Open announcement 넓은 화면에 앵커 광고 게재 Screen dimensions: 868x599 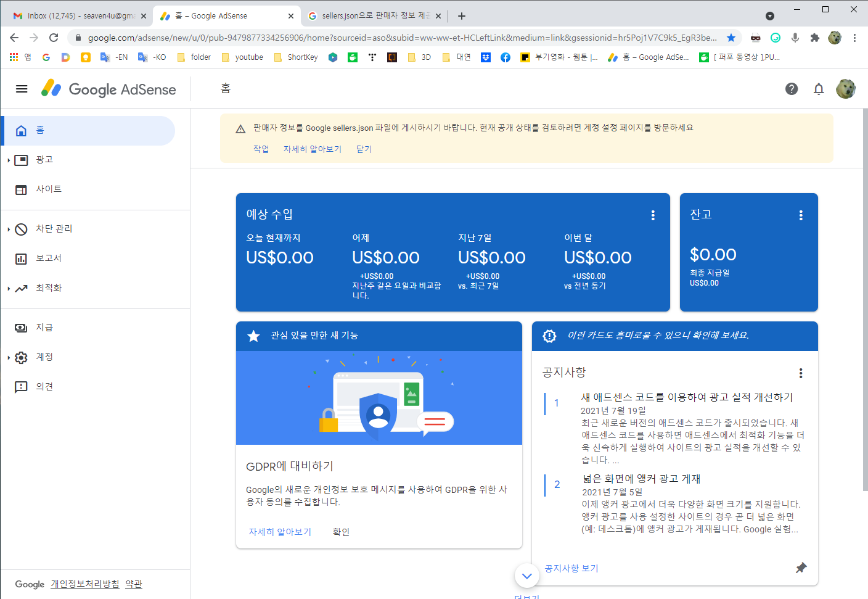641,479
